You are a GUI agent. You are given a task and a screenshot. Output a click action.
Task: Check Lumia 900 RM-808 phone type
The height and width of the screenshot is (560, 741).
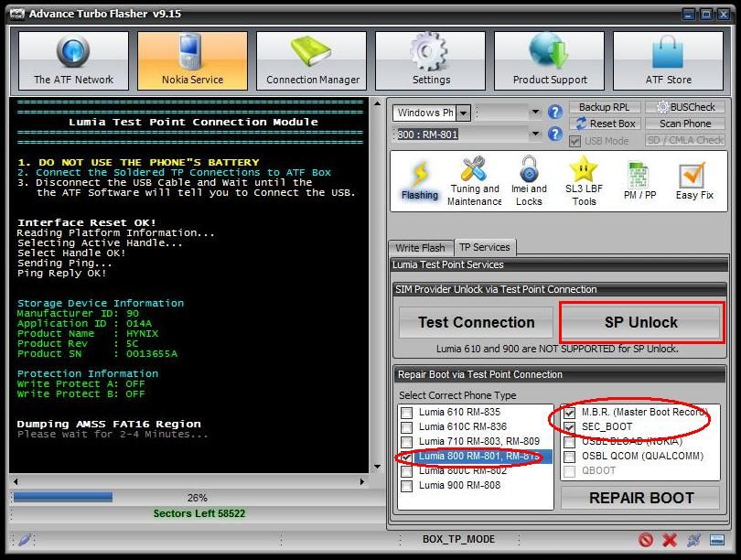[406, 486]
